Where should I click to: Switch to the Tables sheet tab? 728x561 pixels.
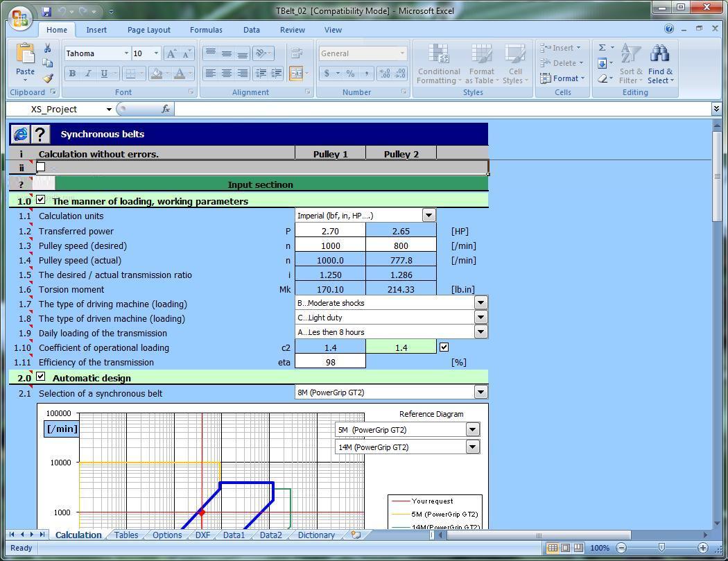pyautogui.click(x=126, y=535)
